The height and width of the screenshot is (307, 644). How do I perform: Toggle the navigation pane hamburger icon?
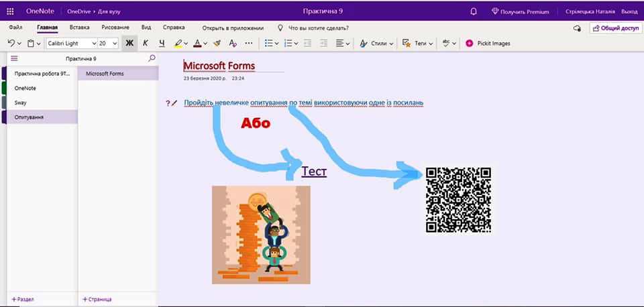pyautogui.click(x=14, y=58)
